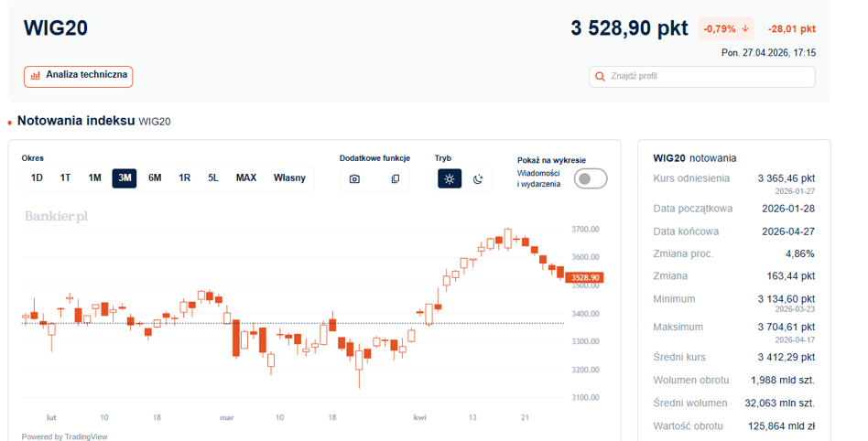Click the Znajdź profil search field
The image size is (868, 441).
702,76
